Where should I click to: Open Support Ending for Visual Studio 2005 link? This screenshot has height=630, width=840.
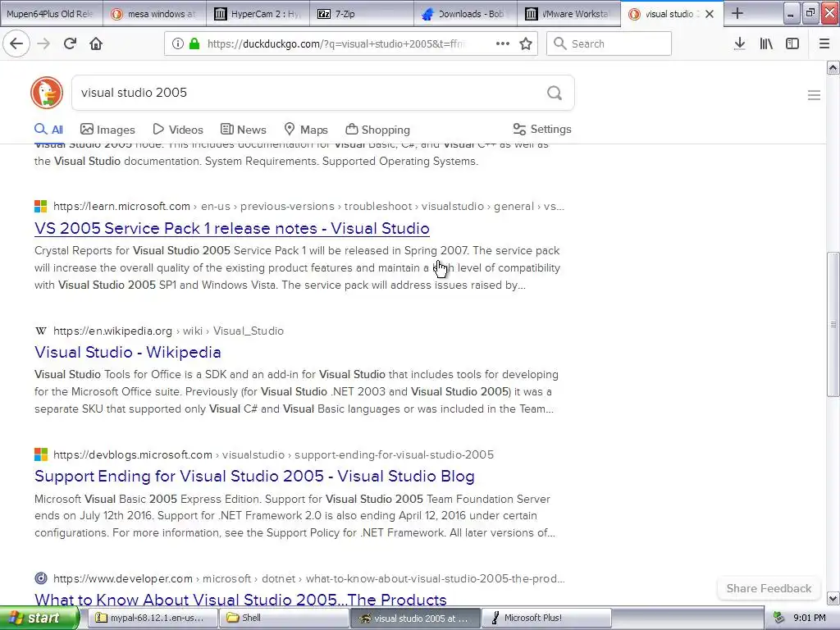coord(254,477)
